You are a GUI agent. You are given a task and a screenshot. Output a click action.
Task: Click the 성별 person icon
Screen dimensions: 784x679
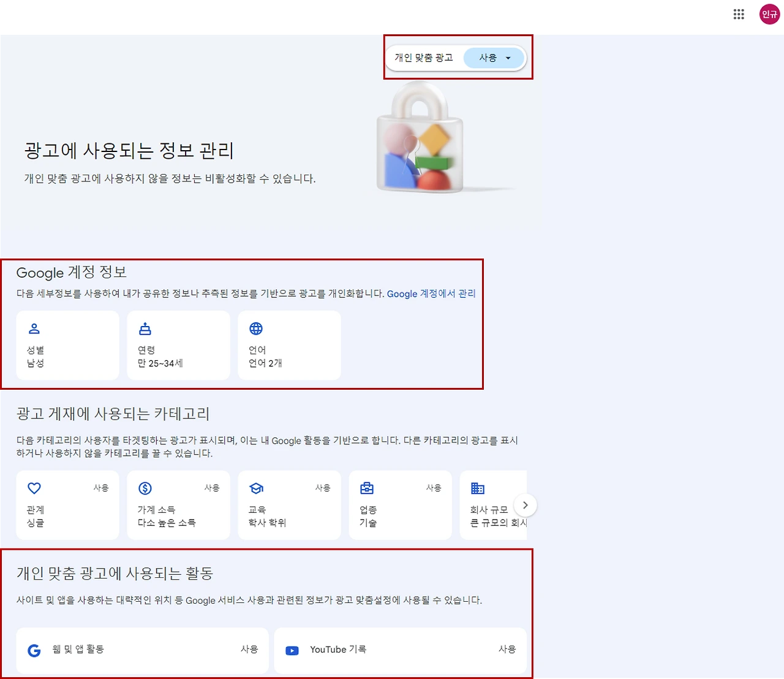pyautogui.click(x=34, y=328)
